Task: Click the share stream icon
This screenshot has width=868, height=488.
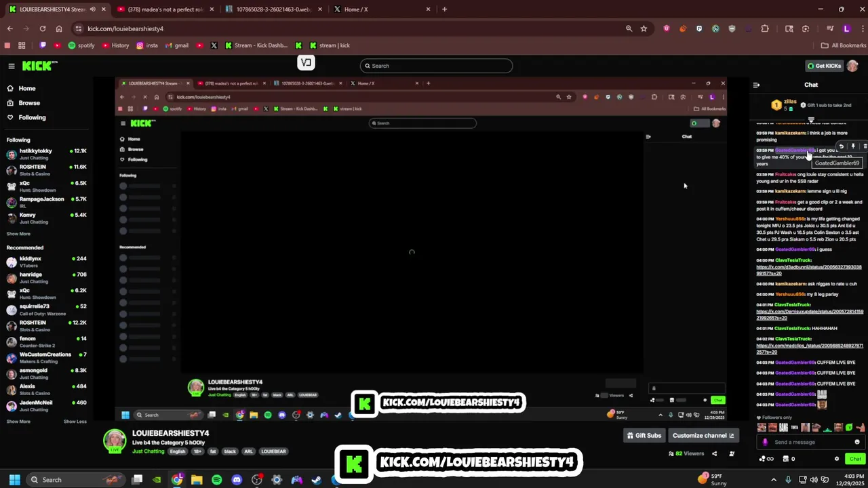Action: [x=715, y=453]
